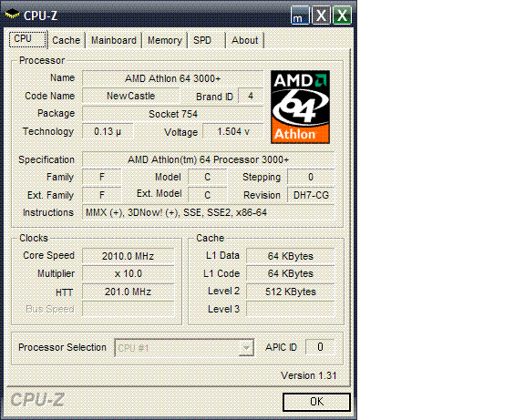Click the APIC ID value box
The height and width of the screenshot is (420, 525).
[x=320, y=347]
